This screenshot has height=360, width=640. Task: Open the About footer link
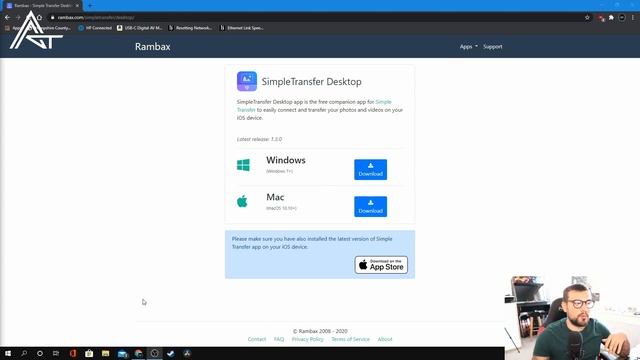[x=385, y=339]
